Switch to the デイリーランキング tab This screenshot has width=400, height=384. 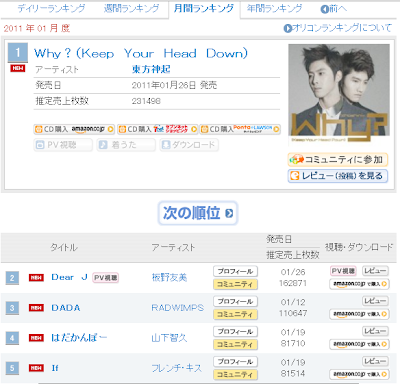point(51,8)
